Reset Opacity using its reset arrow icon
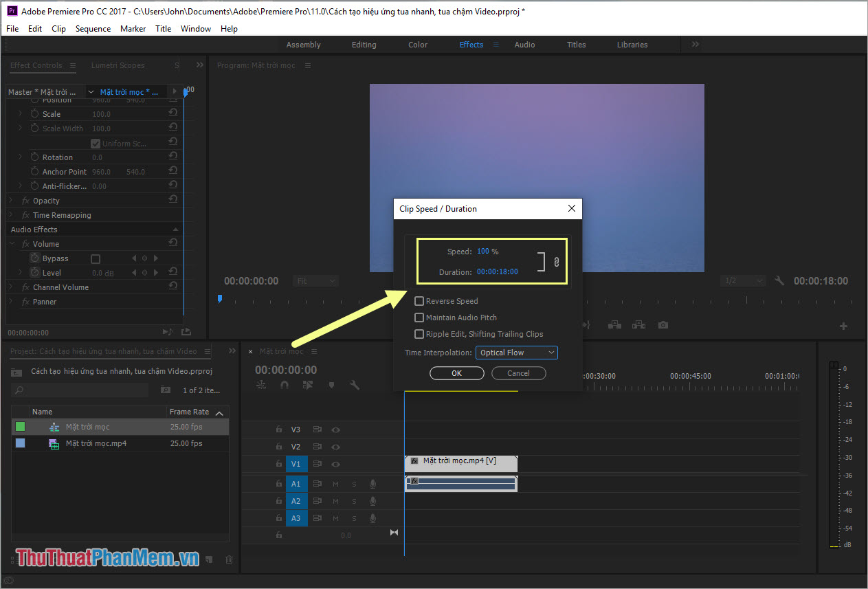Screen dimensions: 868x589 pyautogui.click(x=173, y=200)
